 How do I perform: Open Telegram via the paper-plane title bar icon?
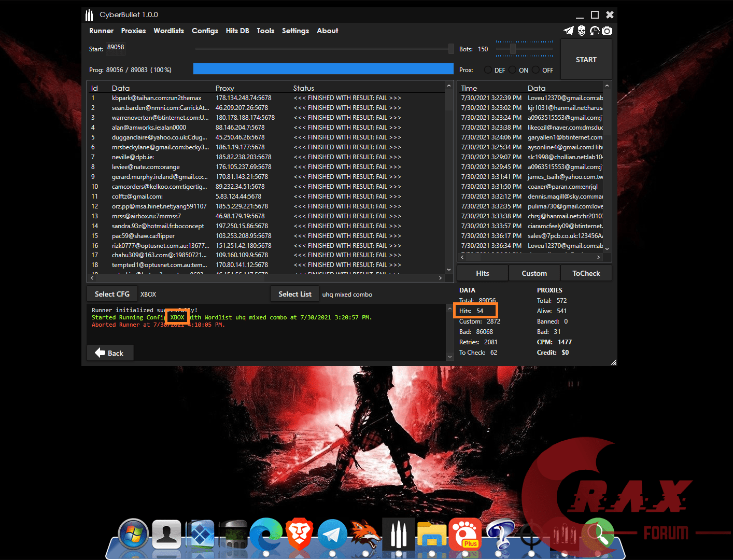(568, 31)
